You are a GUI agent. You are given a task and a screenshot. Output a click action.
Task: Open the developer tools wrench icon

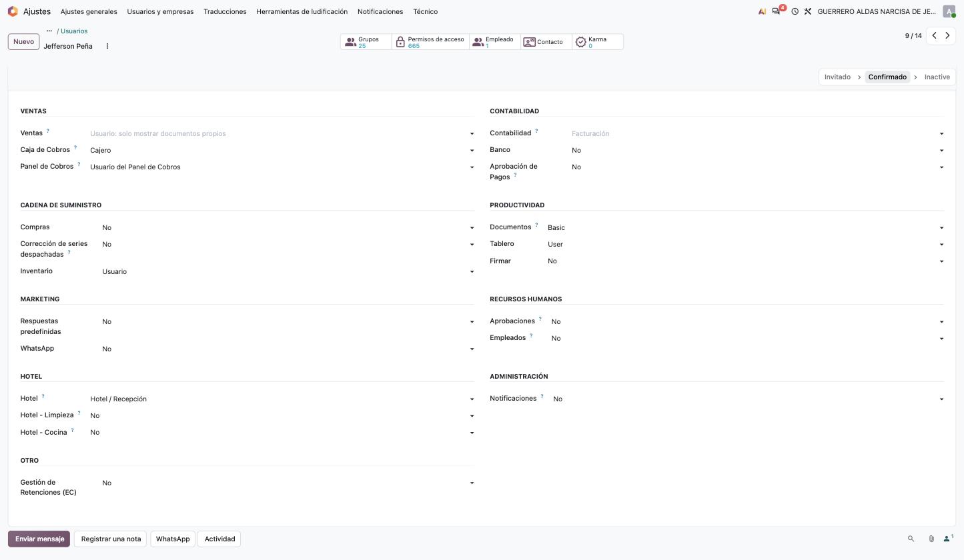tap(807, 11)
